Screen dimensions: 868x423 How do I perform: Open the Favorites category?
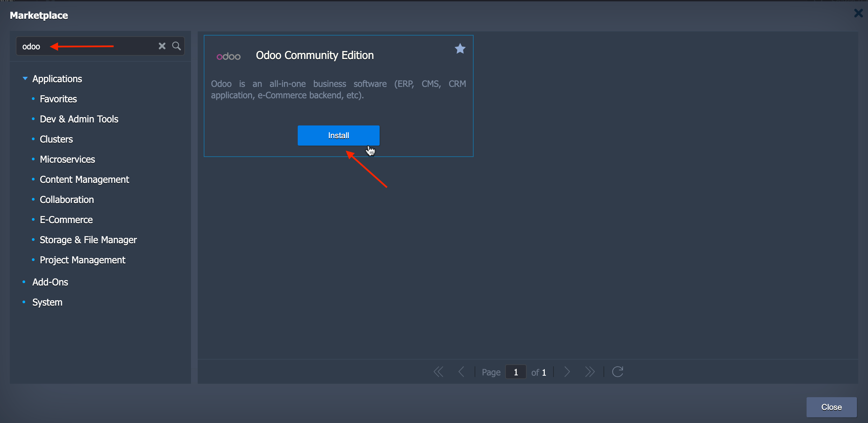click(x=58, y=99)
